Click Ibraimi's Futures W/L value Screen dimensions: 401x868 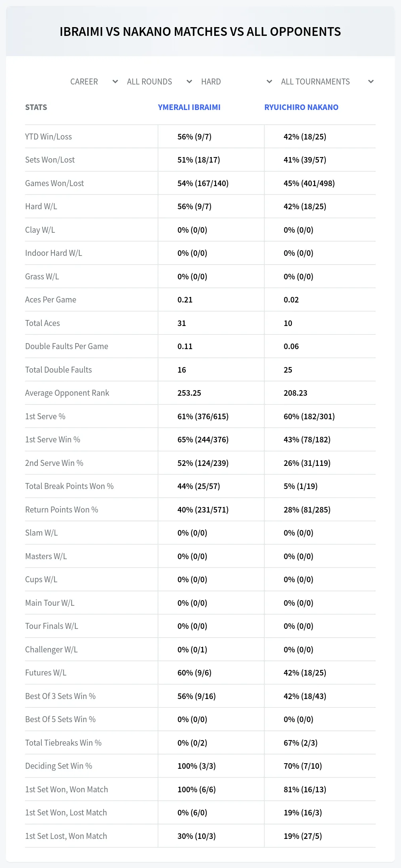[x=194, y=673]
